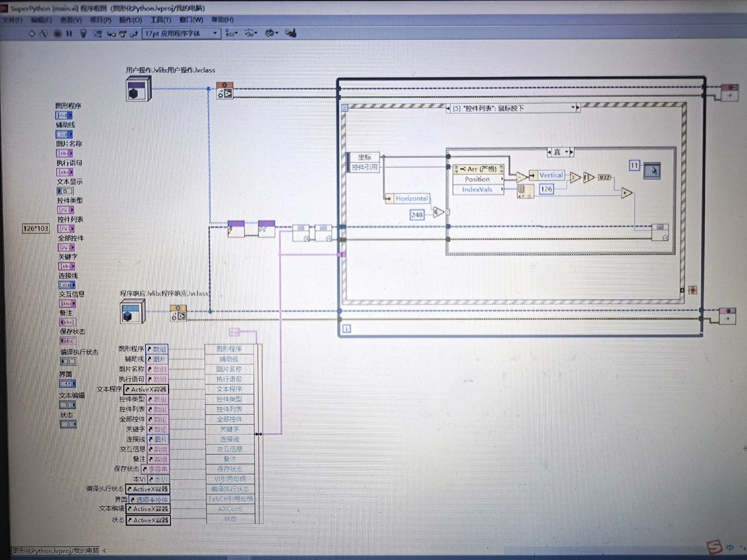Click the Abort Execution stop icon
This screenshot has width=747, height=560.
point(58,33)
